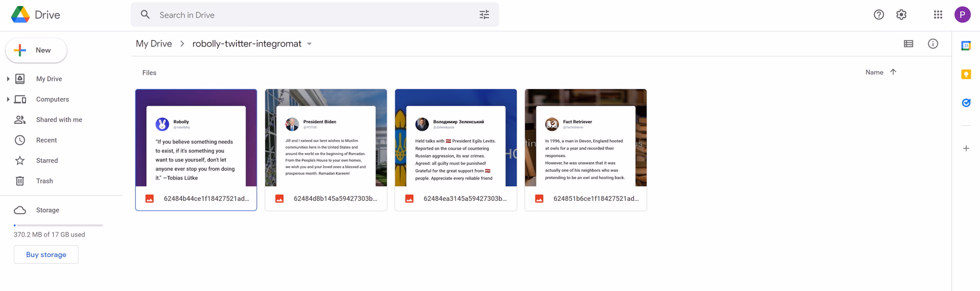Open Google Keep side panel
This screenshot has width=980, height=291.
[966, 74]
